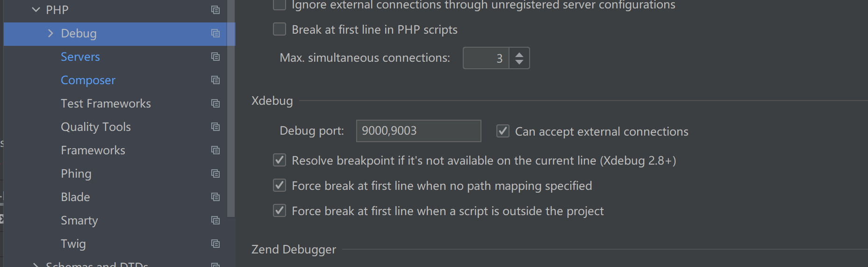Click the settings tree vertical scrollbar
This screenshot has height=267, width=868.
coord(231,117)
